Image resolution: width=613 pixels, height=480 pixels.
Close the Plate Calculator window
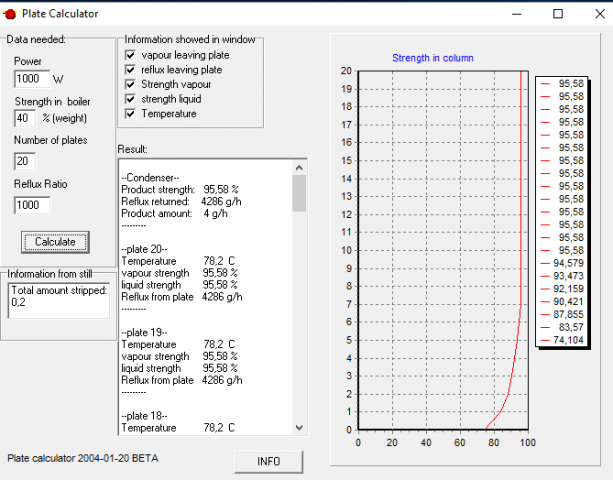(596, 13)
